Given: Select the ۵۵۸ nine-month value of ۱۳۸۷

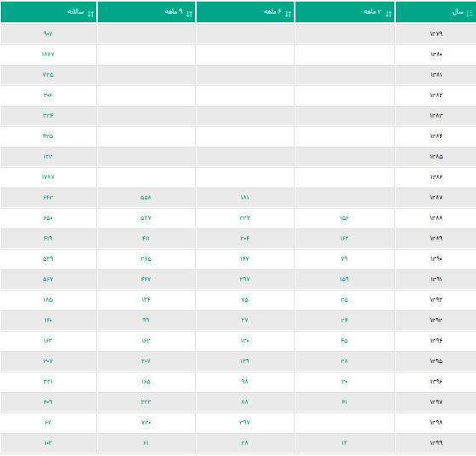Looking at the screenshot, I should tap(146, 198).
